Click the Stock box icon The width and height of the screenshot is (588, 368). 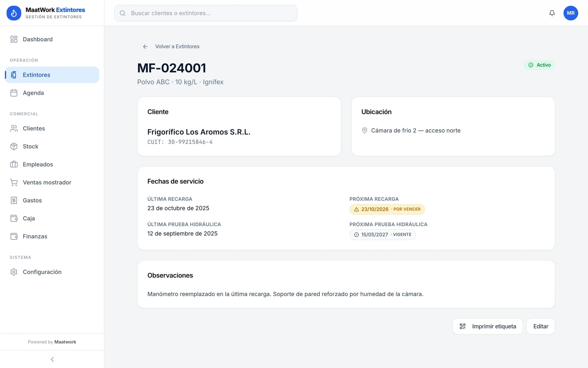(14, 146)
